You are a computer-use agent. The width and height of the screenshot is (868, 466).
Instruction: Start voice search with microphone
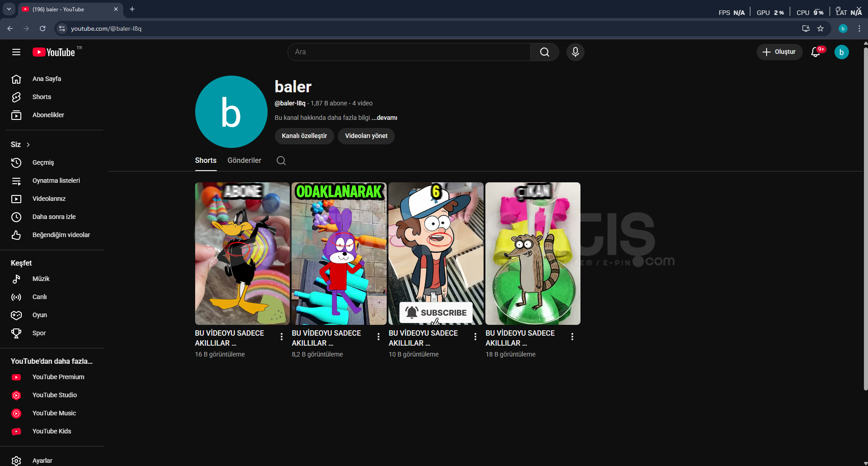click(x=575, y=52)
